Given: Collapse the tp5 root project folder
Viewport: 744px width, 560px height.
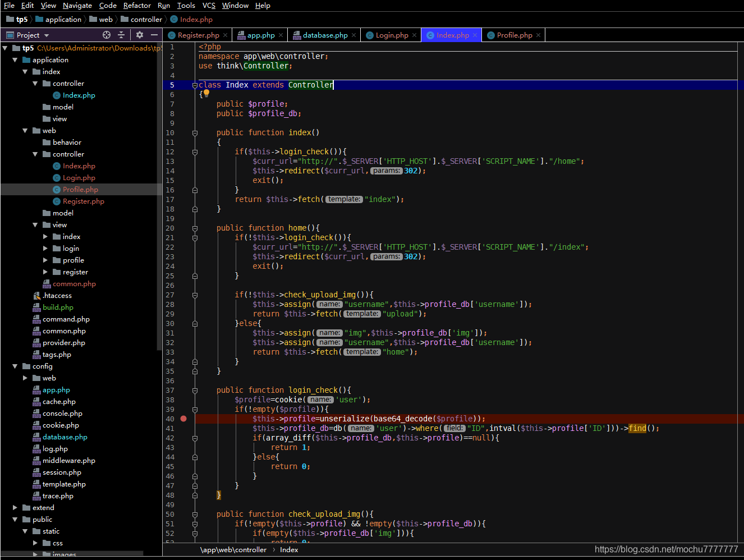Looking at the screenshot, I should coord(5,48).
